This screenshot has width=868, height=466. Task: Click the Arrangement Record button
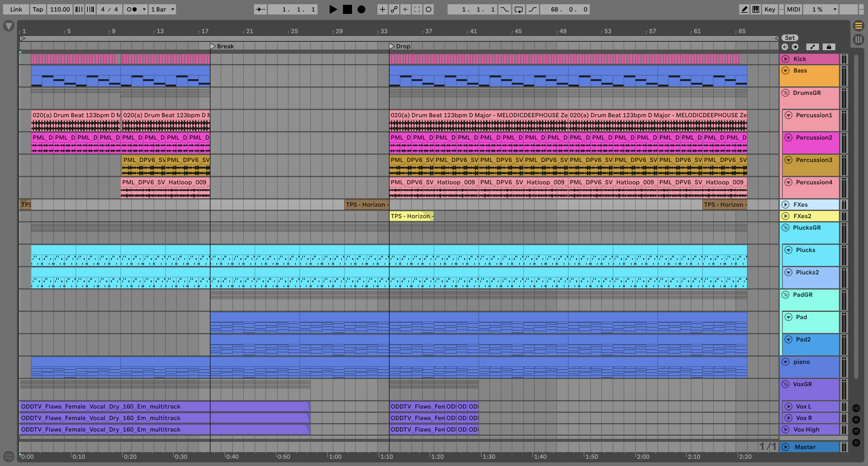[x=361, y=9]
